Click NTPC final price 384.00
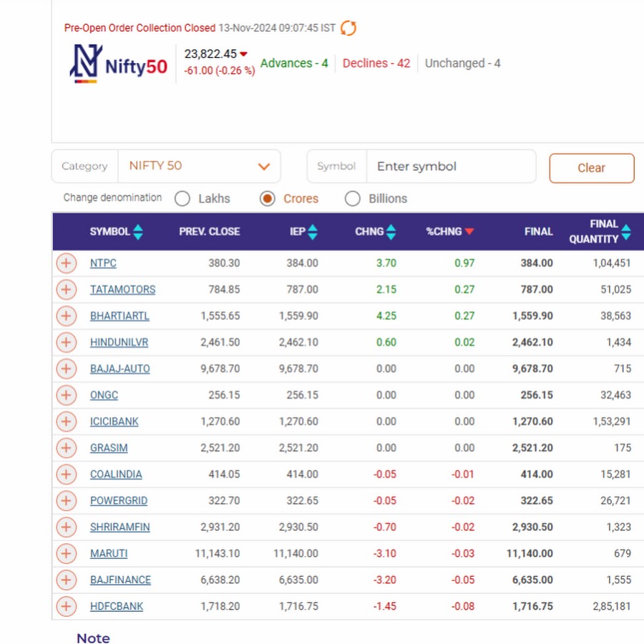The image size is (644, 644). [x=537, y=263]
